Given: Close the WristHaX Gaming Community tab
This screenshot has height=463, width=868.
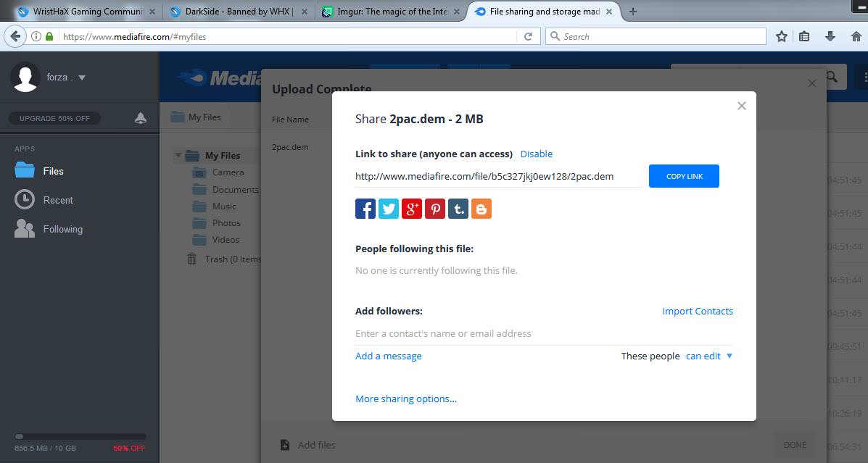Looking at the screenshot, I should [152, 12].
